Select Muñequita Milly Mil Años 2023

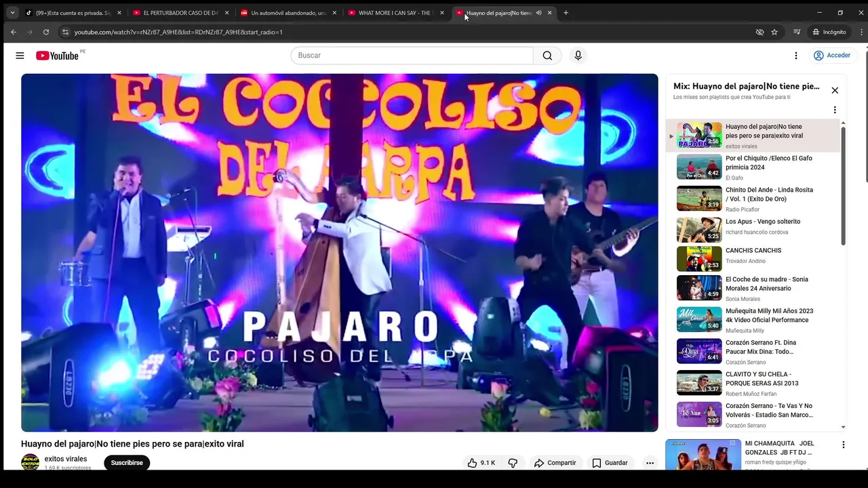(753, 320)
